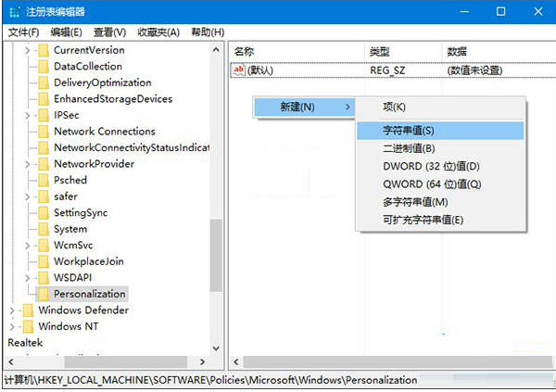Click the WcmSvc folder icon
The height and width of the screenshot is (392, 556).
(x=42, y=245)
